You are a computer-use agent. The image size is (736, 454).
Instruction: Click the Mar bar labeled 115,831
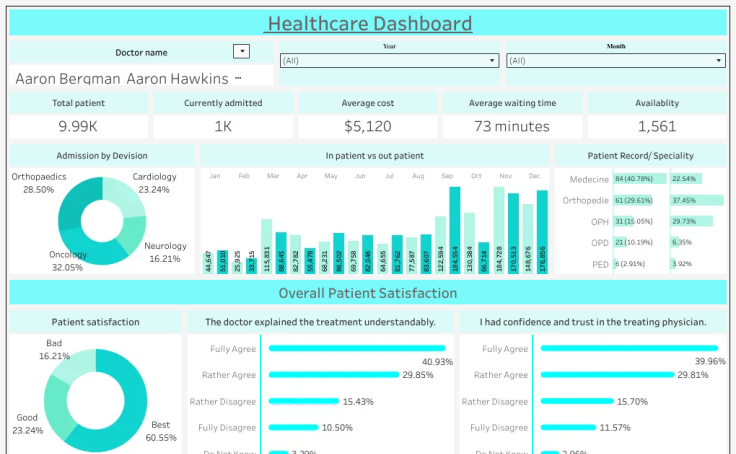point(267,246)
